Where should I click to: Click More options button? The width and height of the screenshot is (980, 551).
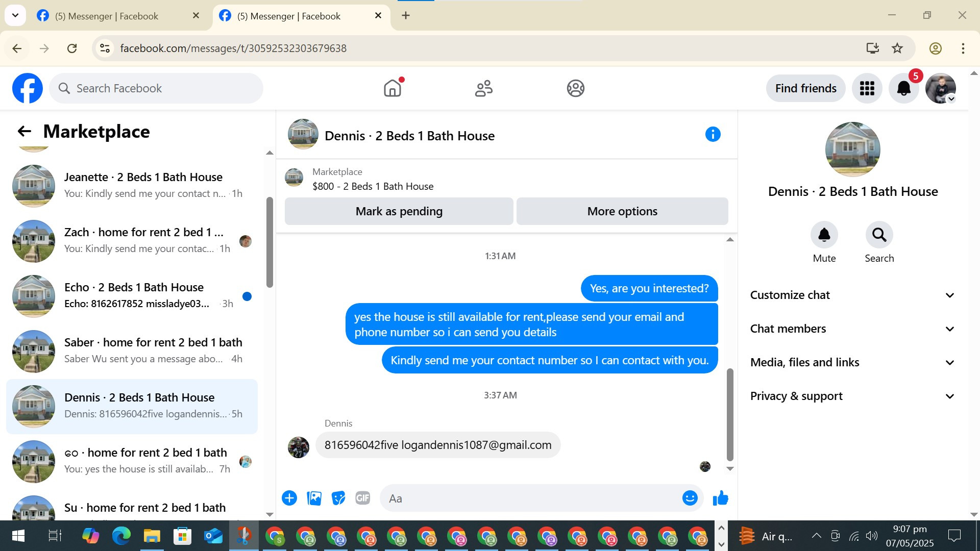click(622, 211)
